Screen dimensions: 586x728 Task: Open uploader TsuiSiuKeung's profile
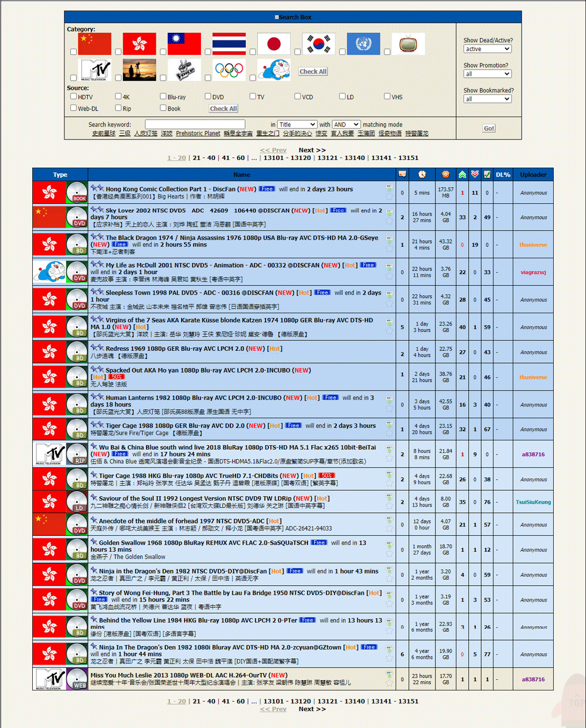click(533, 502)
